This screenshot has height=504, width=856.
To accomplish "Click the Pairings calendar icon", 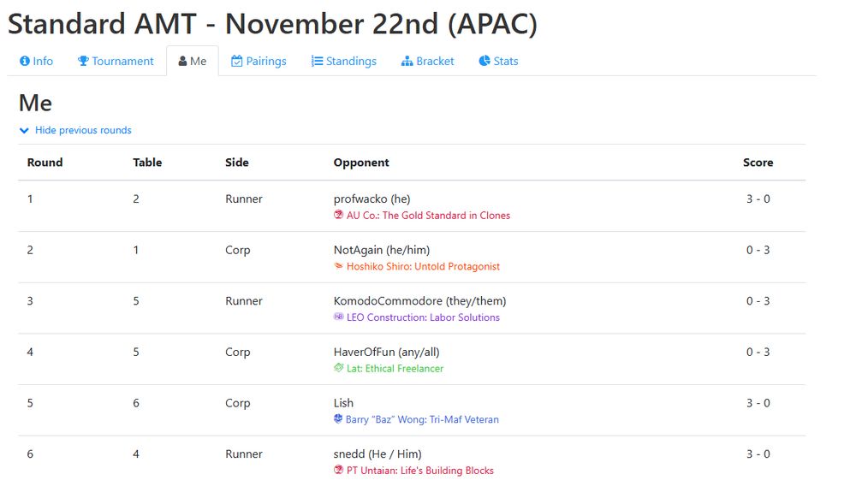I will 237,62.
